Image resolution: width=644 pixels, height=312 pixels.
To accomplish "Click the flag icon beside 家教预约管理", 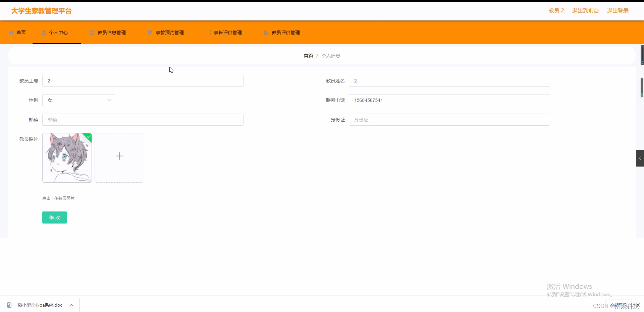I will coord(150,33).
